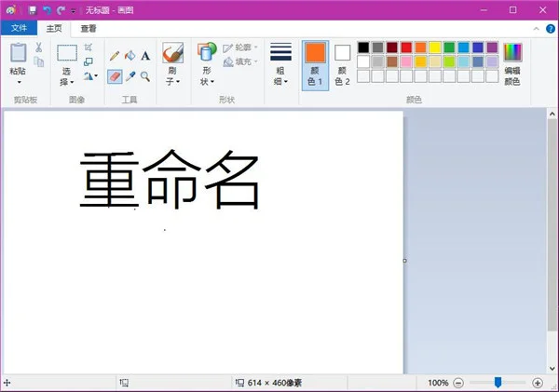
Task: Select the Pencil tool
Action: click(115, 56)
